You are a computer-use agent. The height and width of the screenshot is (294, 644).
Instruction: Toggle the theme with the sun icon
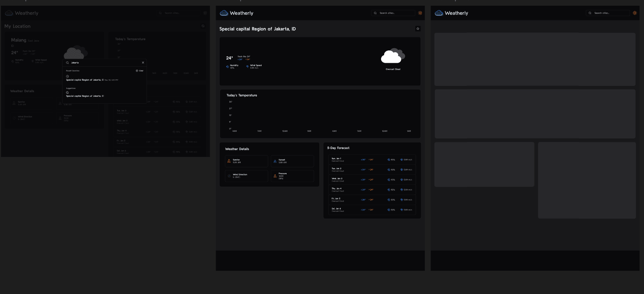420,13
